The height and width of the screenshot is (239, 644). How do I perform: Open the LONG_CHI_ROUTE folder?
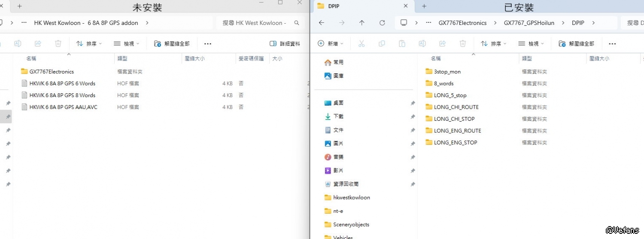pos(452,107)
